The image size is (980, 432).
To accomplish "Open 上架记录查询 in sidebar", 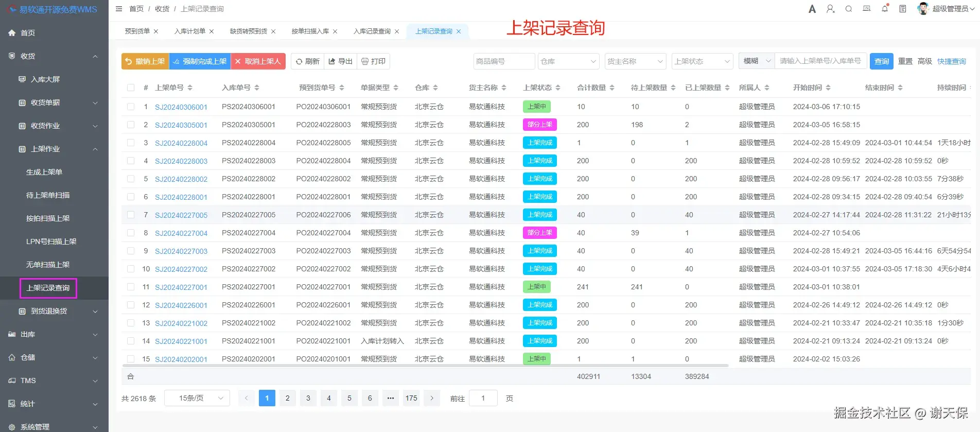I will pyautogui.click(x=48, y=288).
